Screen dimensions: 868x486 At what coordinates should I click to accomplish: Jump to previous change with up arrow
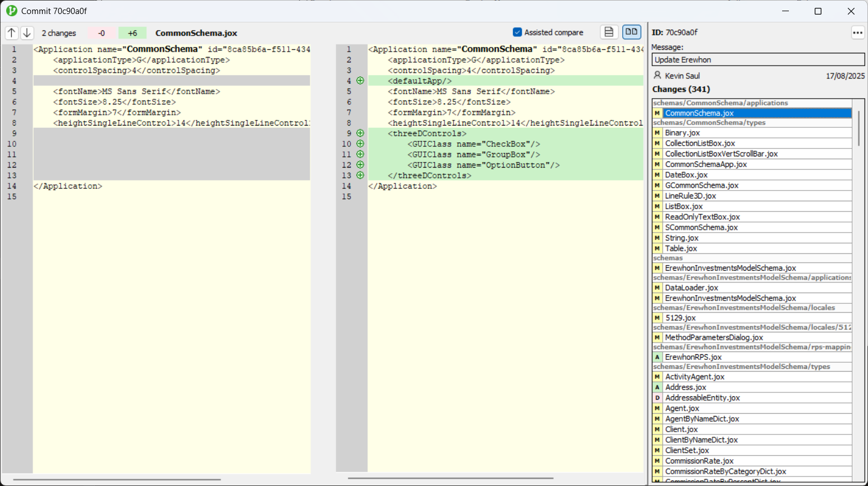[12, 33]
